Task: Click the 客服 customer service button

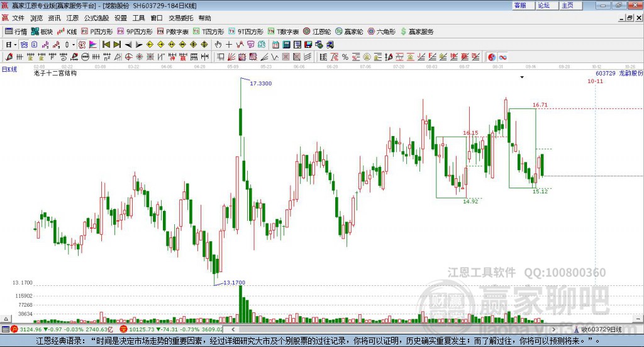Action: [523, 5]
